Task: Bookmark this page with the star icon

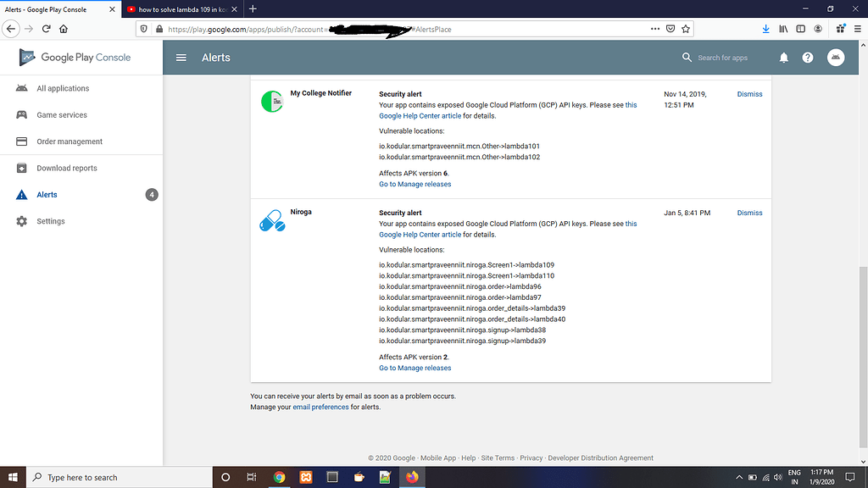Action: [685, 29]
